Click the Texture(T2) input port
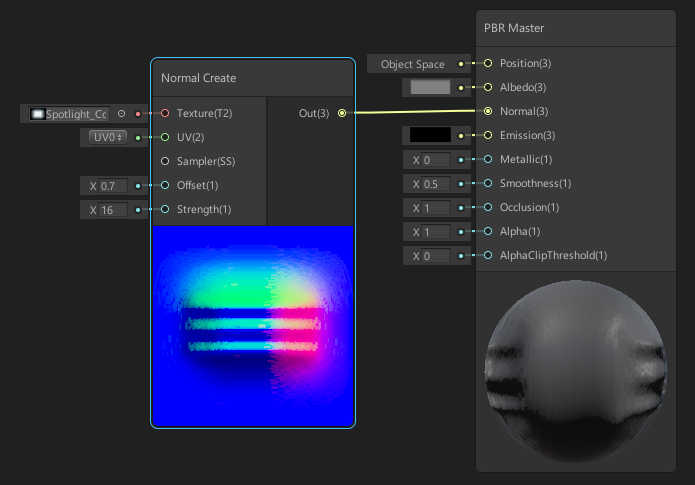 tap(165, 114)
